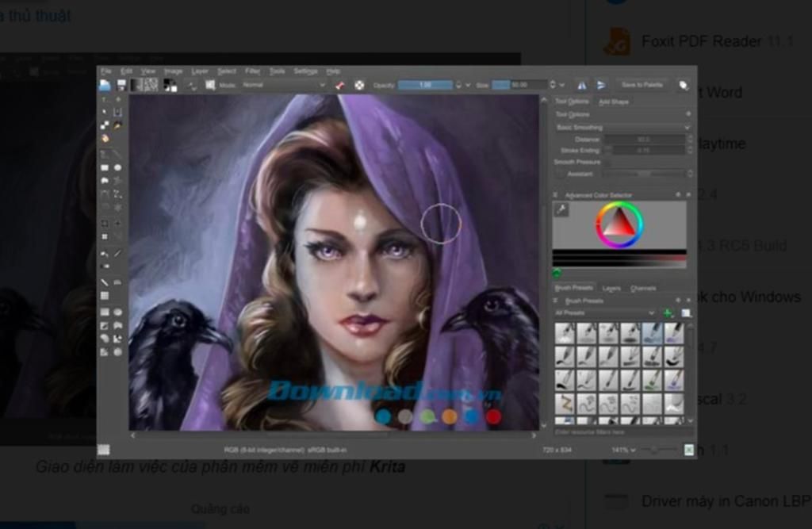812x529 pixels.
Task: Open the Layer menu
Action: [199, 71]
